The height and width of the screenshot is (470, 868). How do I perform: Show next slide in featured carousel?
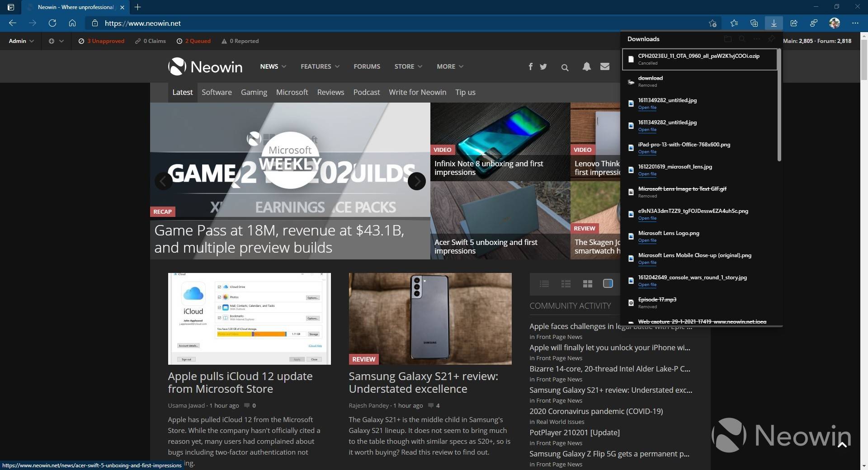[416, 181]
